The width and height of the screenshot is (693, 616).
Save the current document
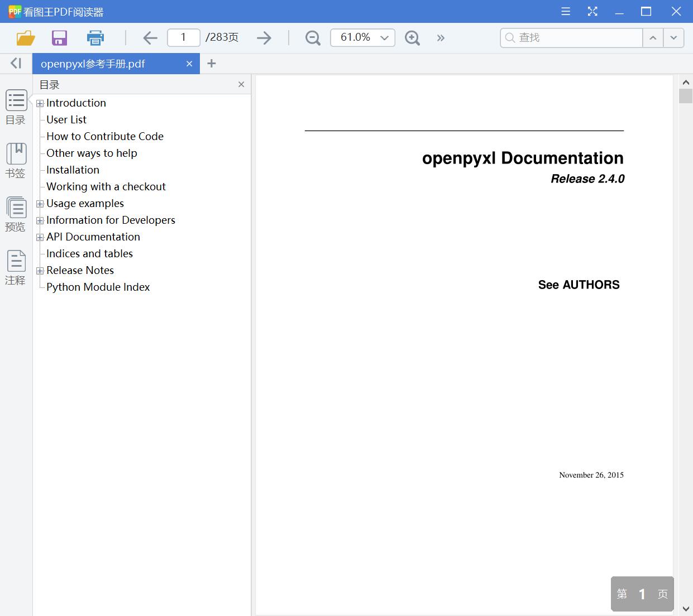pyautogui.click(x=59, y=37)
